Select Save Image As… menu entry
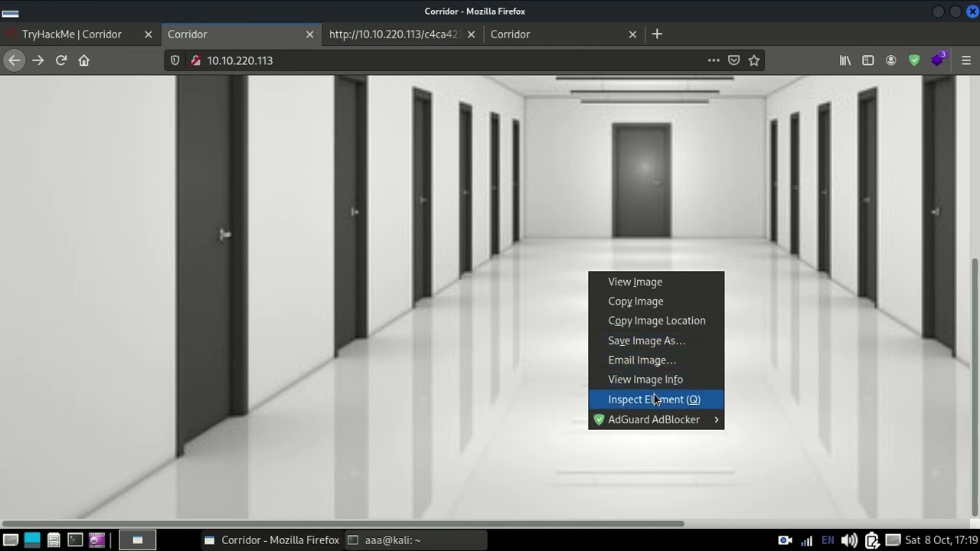This screenshot has height=551, width=980. coord(656,341)
